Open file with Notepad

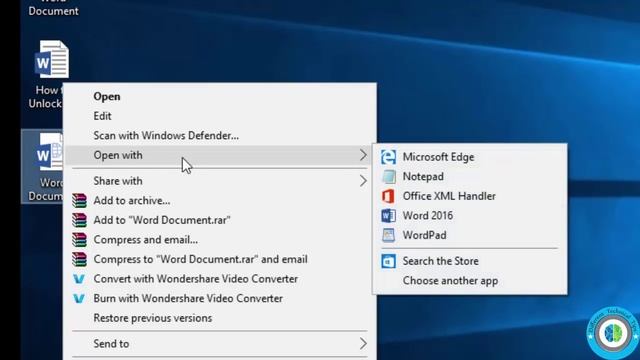click(470, 177)
